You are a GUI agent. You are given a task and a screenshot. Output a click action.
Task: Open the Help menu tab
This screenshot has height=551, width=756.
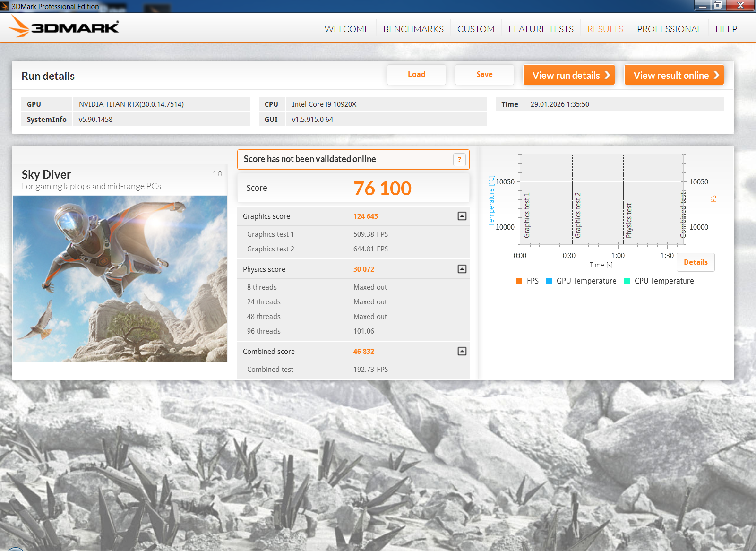click(726, 29)
